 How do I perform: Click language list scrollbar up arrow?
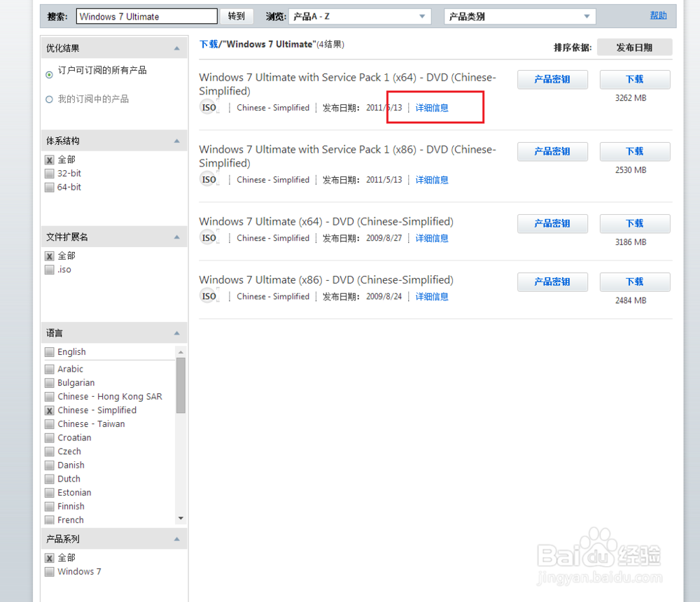click(x=181, y=352)
